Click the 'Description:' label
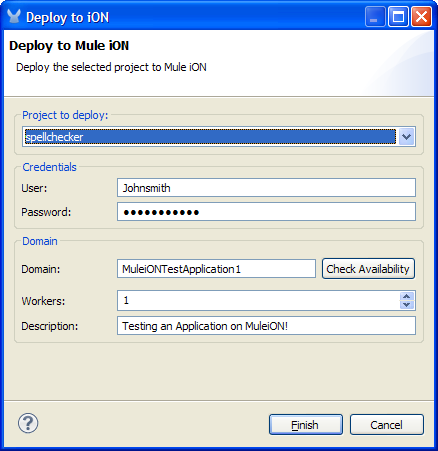The width and height of the screenshot is (438, 451). click(50, 326)
